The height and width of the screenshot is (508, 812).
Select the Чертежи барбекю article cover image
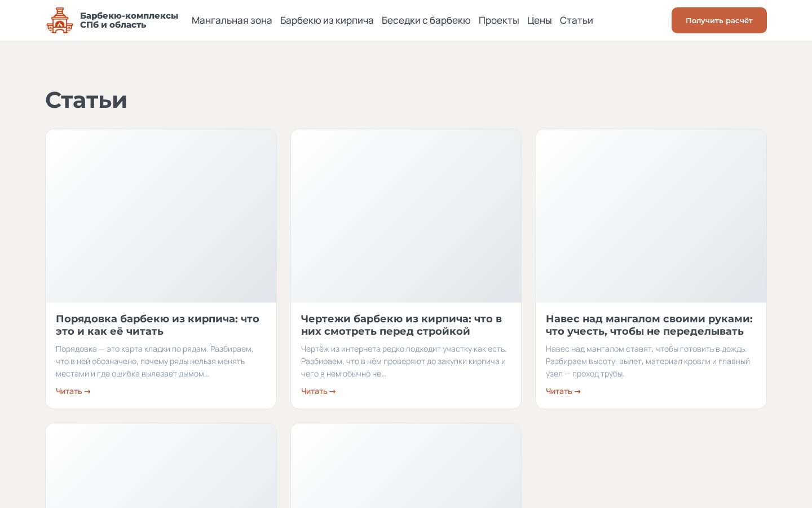[x=406, y=216]
